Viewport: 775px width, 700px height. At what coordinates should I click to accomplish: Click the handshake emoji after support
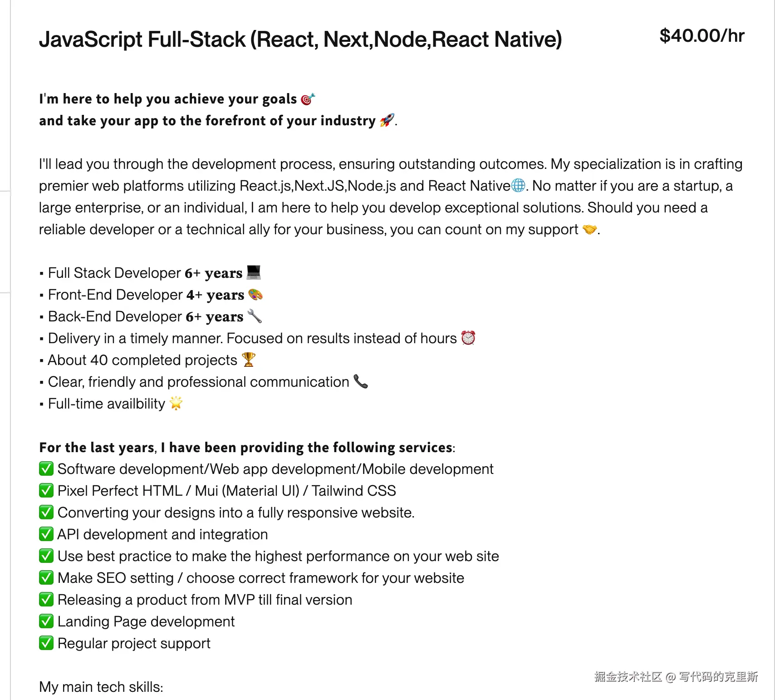coord(589,229)
